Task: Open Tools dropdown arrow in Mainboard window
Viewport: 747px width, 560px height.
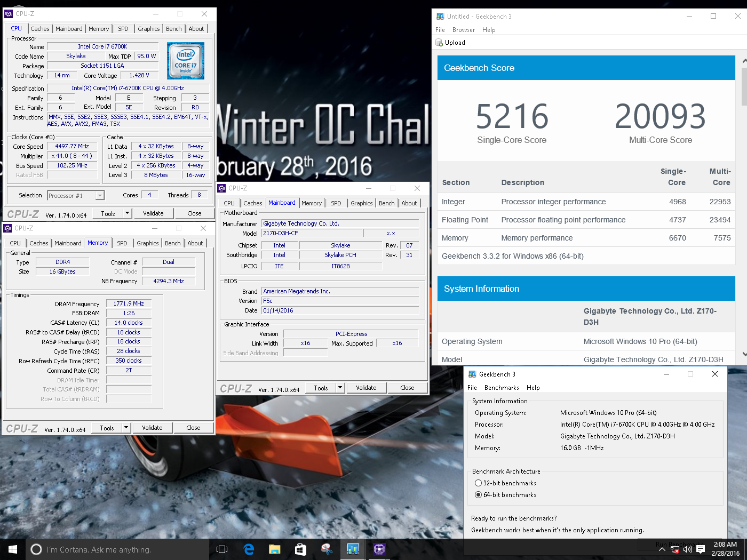Action: (x=340, y=388)
